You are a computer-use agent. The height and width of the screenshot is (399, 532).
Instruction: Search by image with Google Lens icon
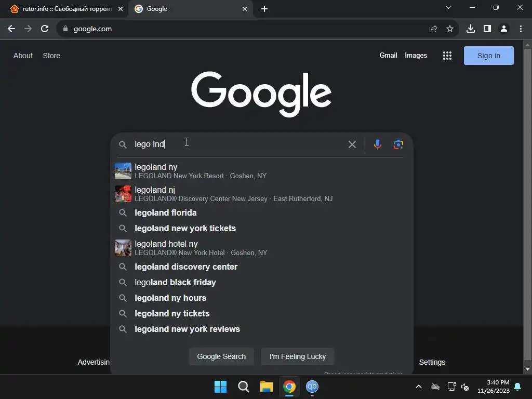(398, 144)
